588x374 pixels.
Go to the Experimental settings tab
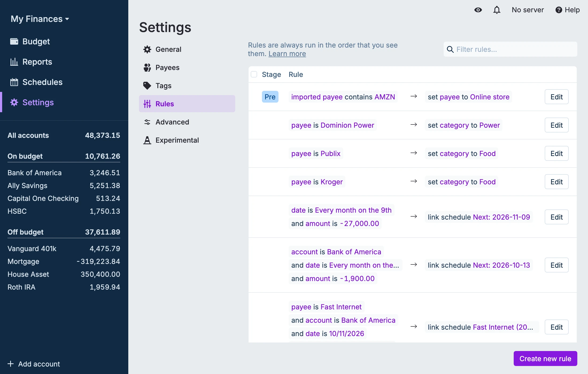pos(187,140)
